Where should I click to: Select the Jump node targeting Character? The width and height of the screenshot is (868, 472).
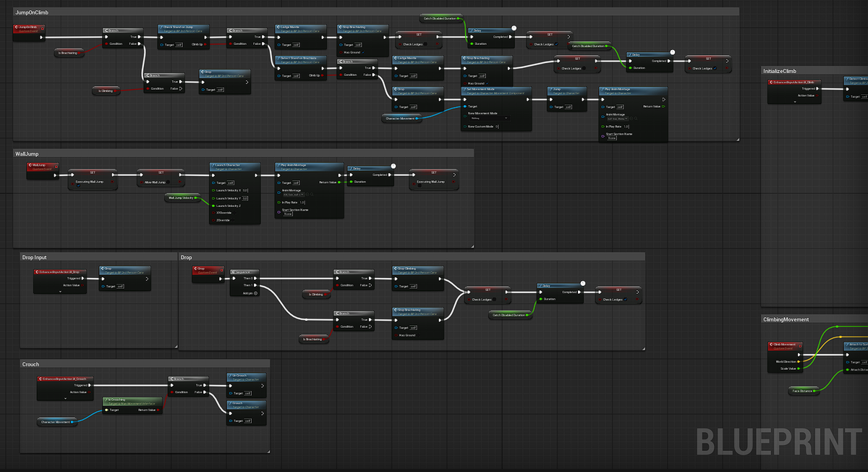566,98
